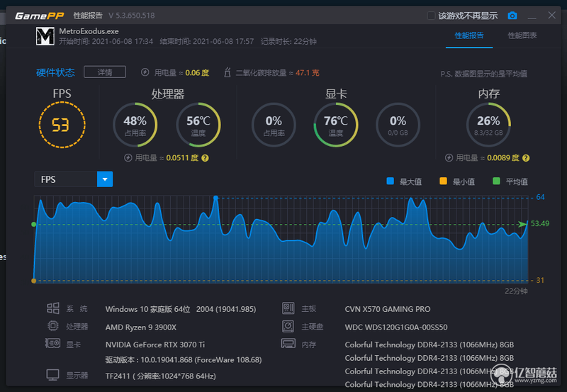The height and width of the screenshot is (392, 567).
Task: Enable the 该游戏不再显示 checkbox
Action: [x=431, y=16]
